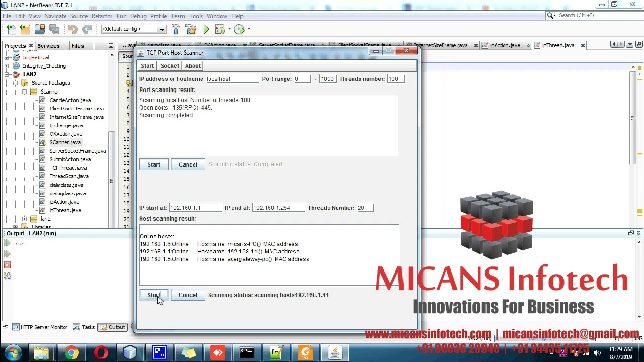Click the Search (Ctrl+I) box

pyautogui.click(x=596, y=16)
